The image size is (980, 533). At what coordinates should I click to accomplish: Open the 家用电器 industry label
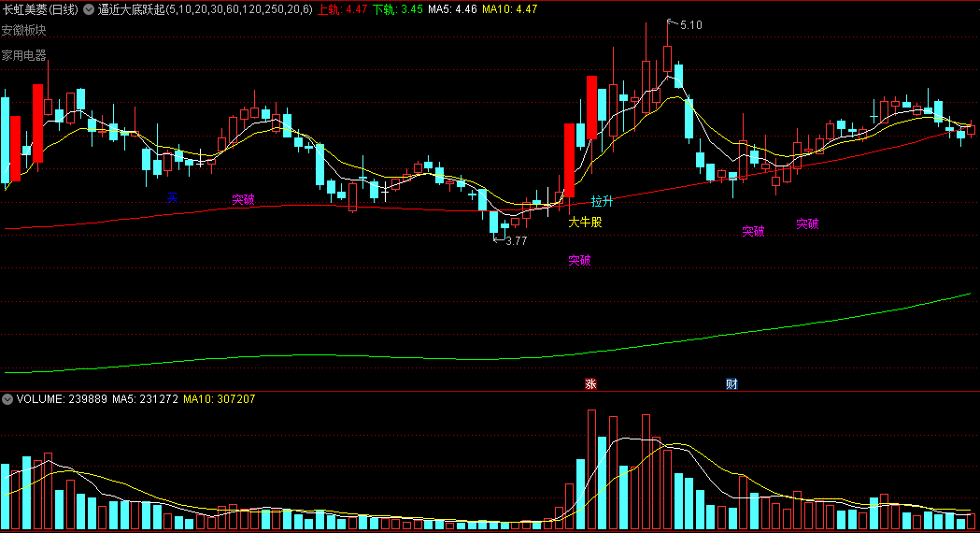click(x=23, y=55)
